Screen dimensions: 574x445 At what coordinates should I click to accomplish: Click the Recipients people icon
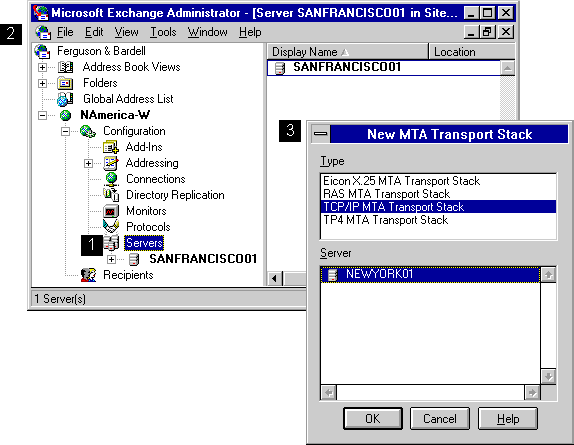[88, 275]
